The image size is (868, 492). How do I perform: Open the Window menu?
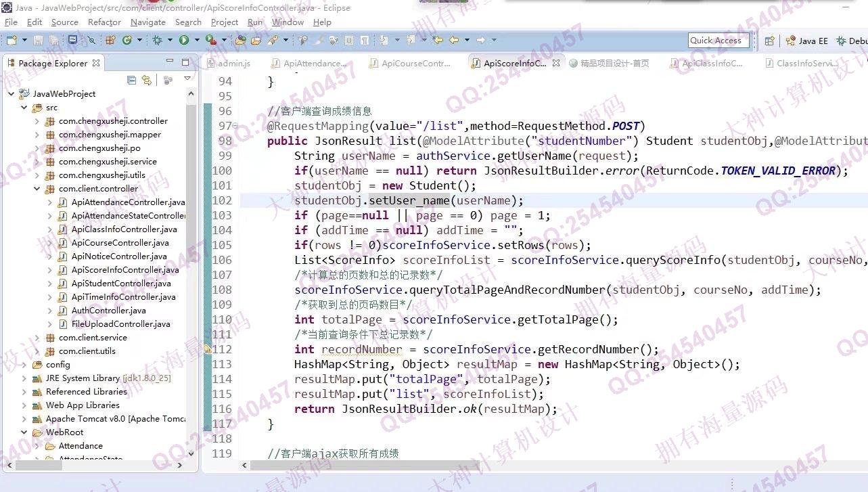click(x=288, y=22)
